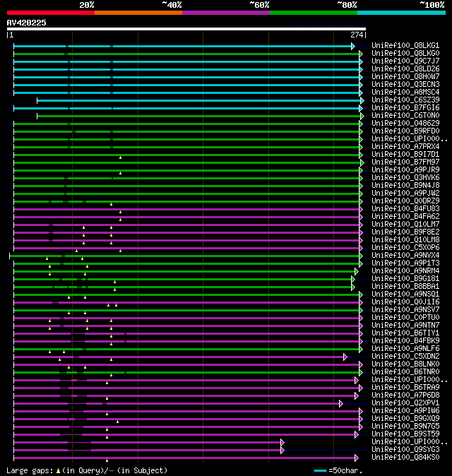Click the UniRef100_A9NSQ1 label
452x476 pixels.
(x=405, y=294)
